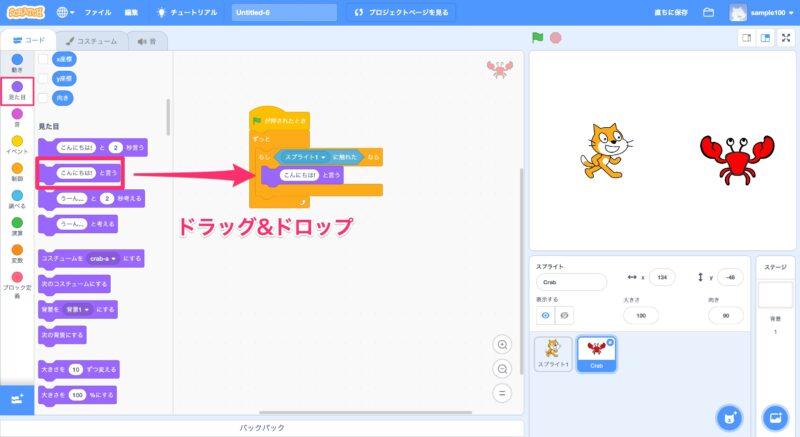
Task: Check the 向き reporter checkbox
Action: pyautogui.click(x=43, y=97)
